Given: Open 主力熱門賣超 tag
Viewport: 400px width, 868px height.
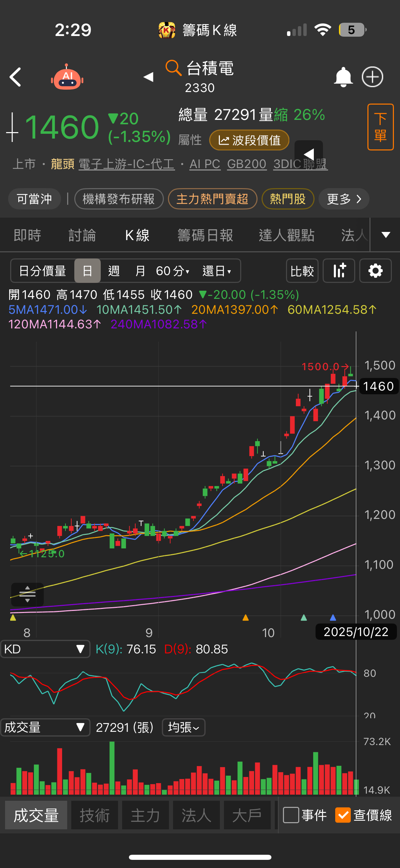Looking at the screenshot, I should pyautogui.click(x=212, y=199).
